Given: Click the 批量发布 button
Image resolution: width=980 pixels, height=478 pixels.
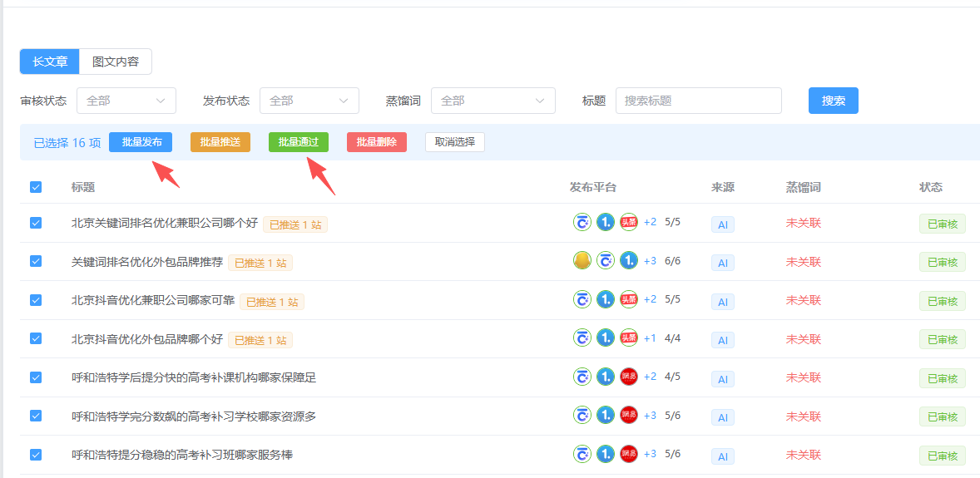Looking at the screenshot, I should point(141,142).
